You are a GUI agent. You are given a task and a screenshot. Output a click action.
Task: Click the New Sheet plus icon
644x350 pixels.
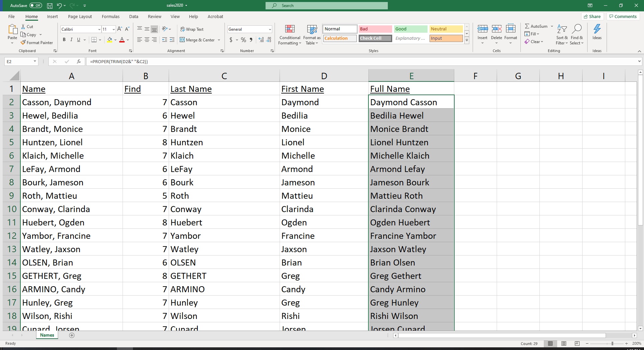72,335
